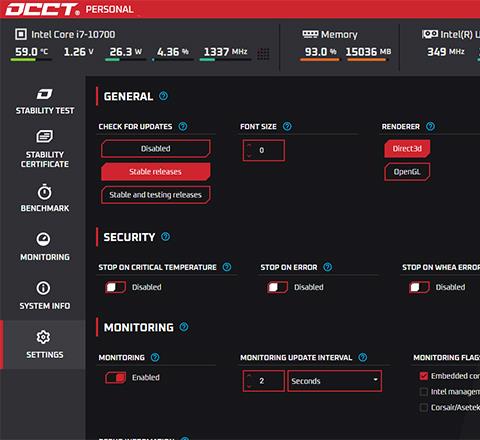Screen dimensions: 480x440
Task: Select Stable and testing releases option
Action: coord(156,195)
